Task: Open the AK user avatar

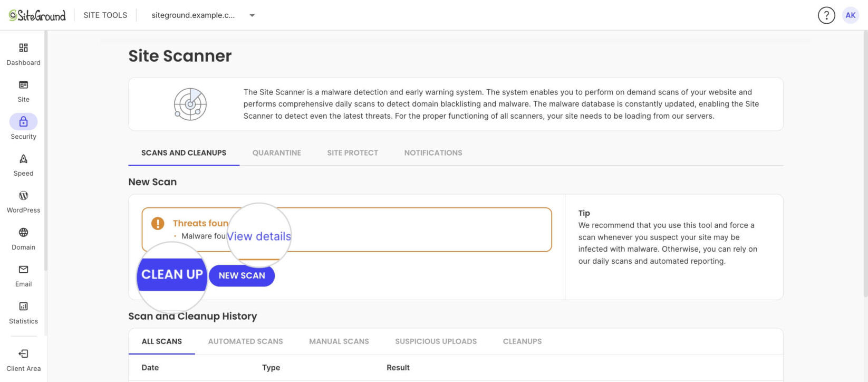Action: point(851,15)
